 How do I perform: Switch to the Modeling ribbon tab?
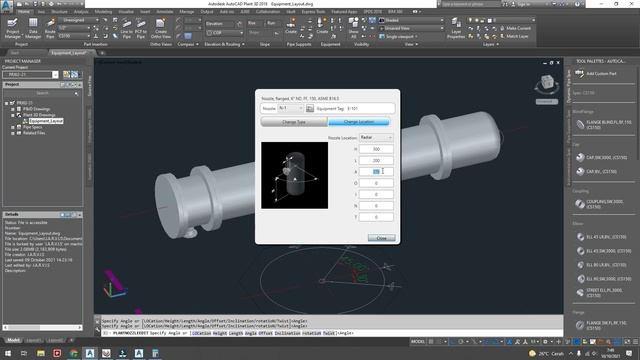[103, 12]
